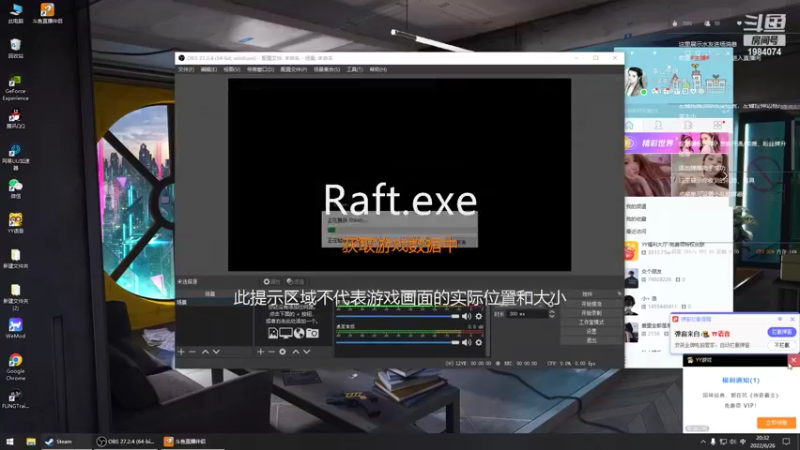Open the Scene Collection menu in OBS
Image resolution: width=800 pixels, height=450 pixels.
click(327, 69)
